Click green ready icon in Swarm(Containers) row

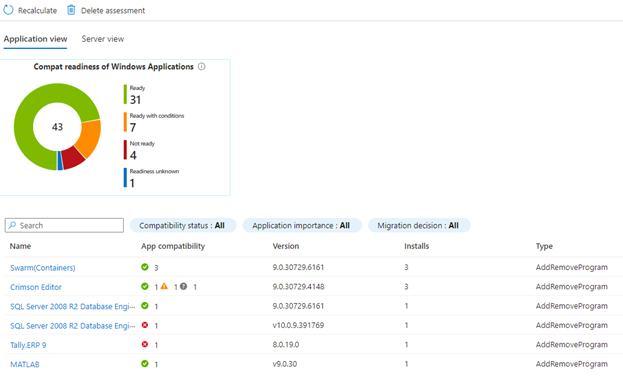[145, 267]
